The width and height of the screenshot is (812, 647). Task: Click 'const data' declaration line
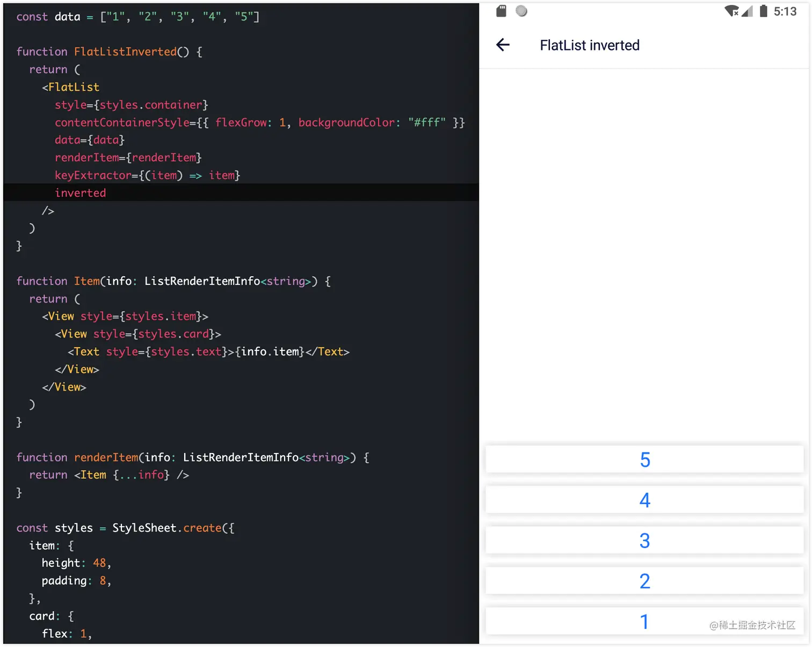click(x=138, y=17)
